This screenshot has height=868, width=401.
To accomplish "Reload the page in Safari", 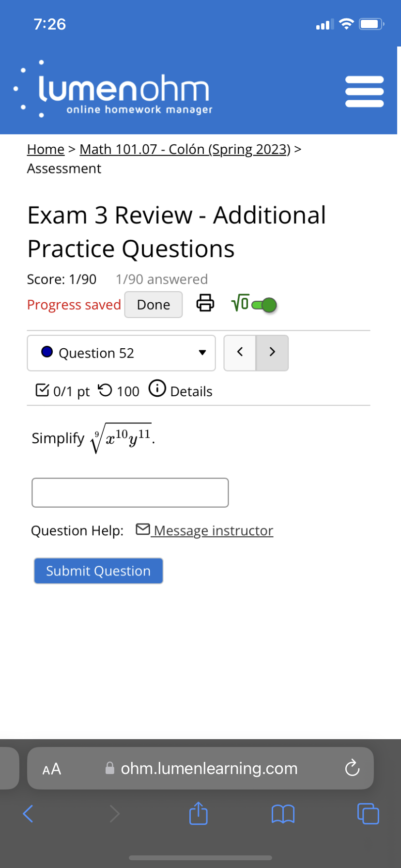I will pos(352,768).
